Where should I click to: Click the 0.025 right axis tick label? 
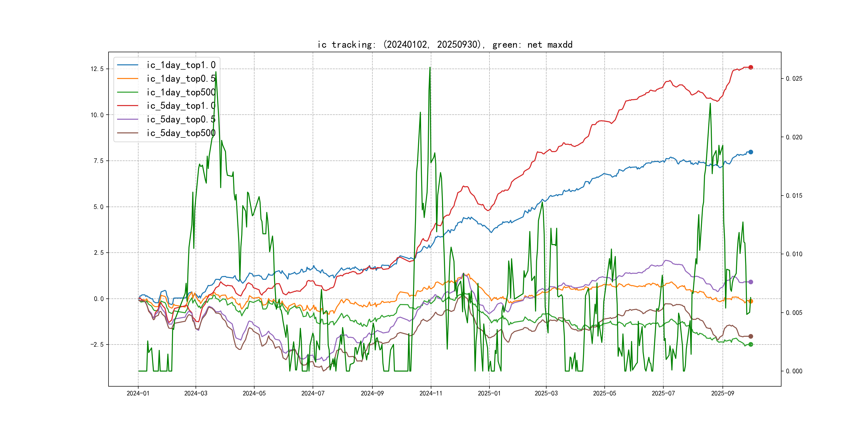coord(794,78)
